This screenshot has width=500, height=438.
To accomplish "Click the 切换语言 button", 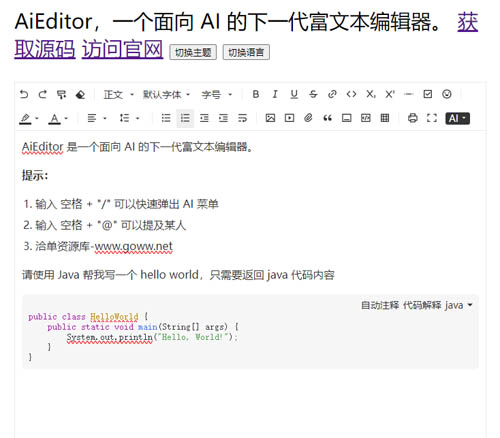I will pos(246,52).
